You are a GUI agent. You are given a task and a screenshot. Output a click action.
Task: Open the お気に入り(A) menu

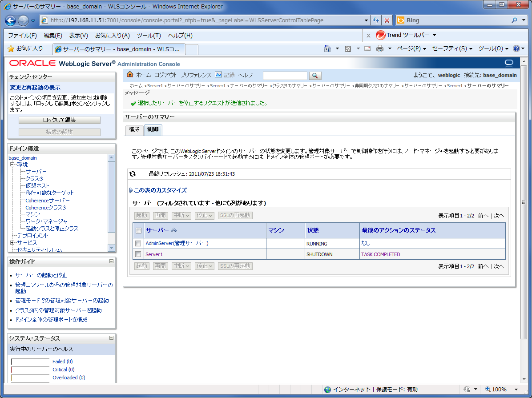[112, 35]
